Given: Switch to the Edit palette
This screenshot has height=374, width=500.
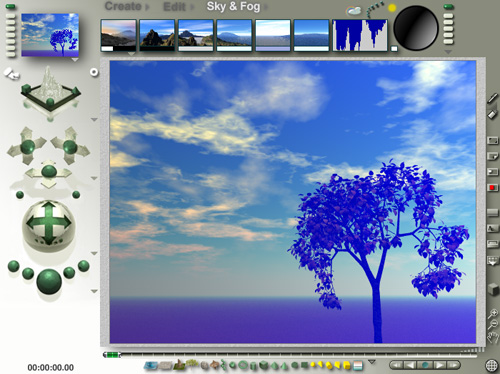Looking at the screenshot, I should [174, 7].
